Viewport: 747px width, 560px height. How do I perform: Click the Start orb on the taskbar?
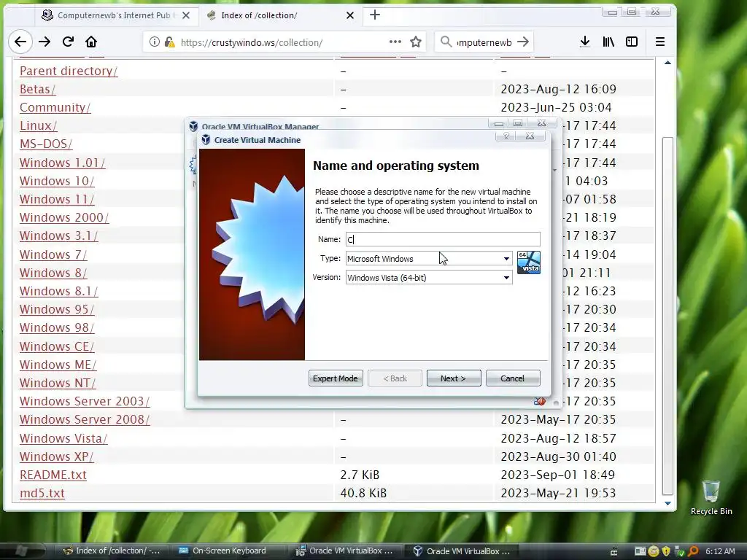[21, 551]
